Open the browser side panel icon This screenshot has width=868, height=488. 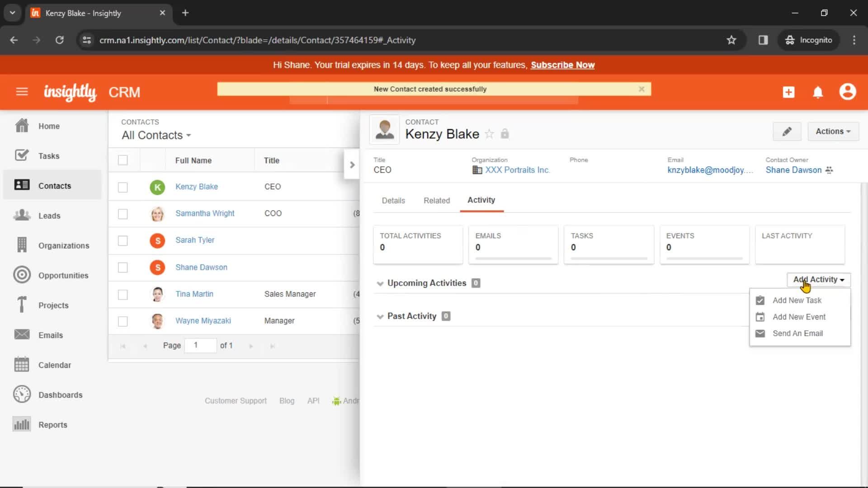(763, 40)
